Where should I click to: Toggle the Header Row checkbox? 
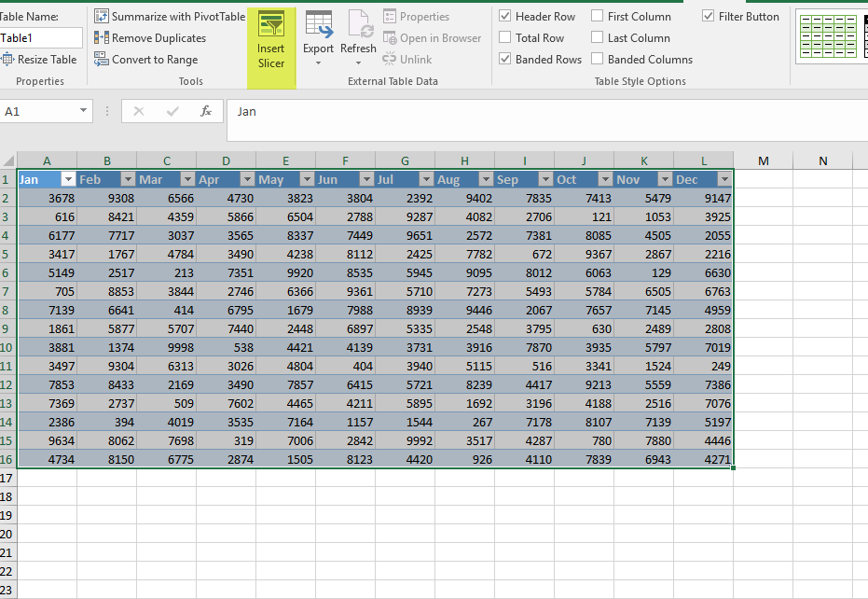[505, 16]
